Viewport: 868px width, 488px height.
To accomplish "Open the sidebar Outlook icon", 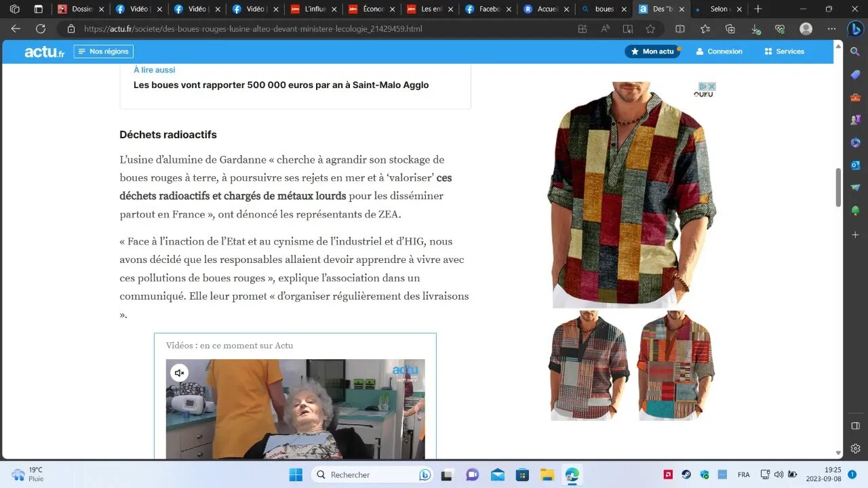I will click(x=855, y=165).
